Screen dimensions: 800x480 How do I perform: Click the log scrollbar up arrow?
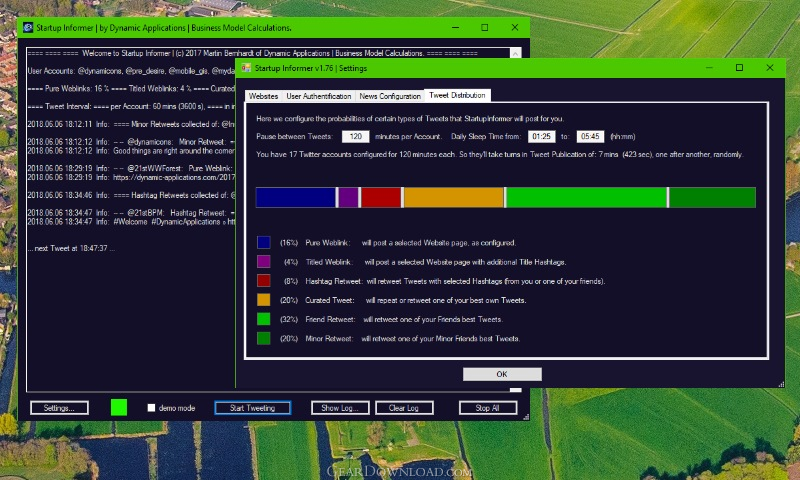(515, 54)
